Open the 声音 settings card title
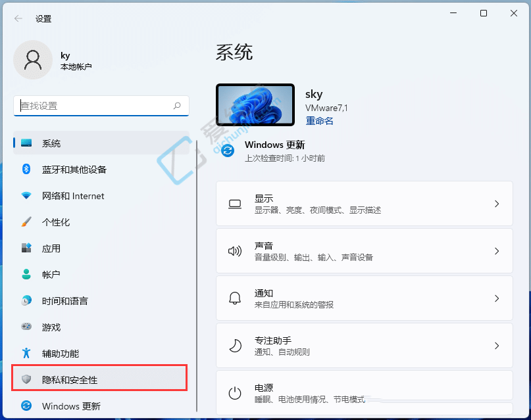 (x=264, y=246)
